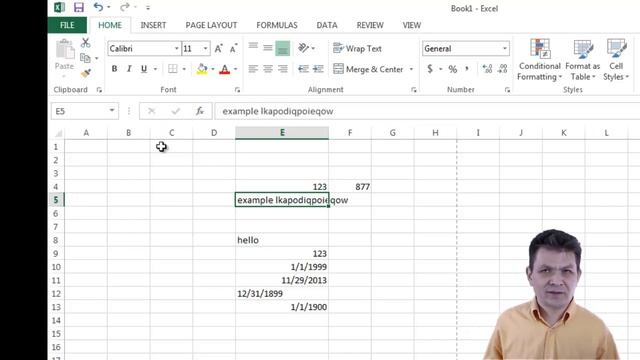
Task: Click the Cut scissors icon
Action: pyautogui.click(x=85, y=43)
